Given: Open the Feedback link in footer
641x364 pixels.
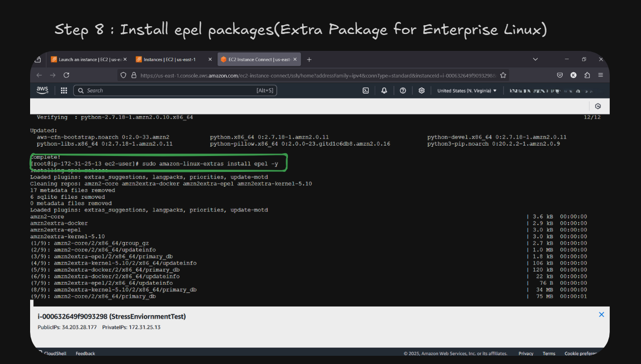Looking at the screenshot, I should pos(85,354).
